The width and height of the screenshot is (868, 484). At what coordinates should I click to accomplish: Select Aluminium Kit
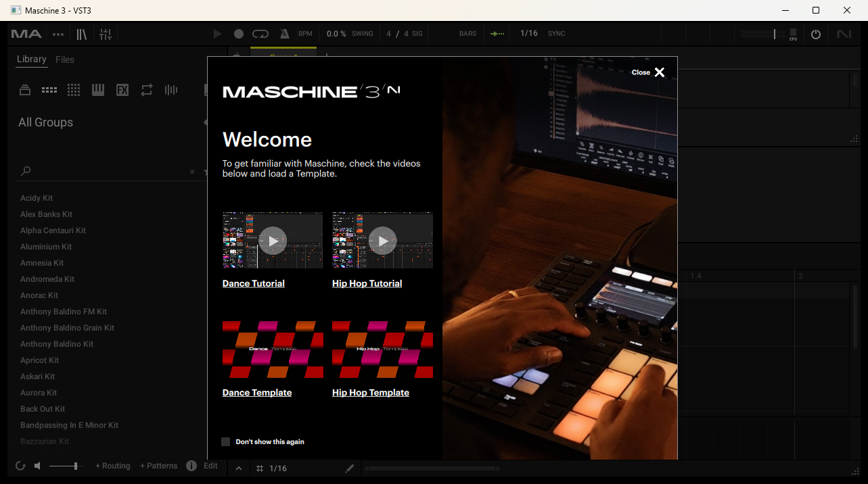(46, 247)
